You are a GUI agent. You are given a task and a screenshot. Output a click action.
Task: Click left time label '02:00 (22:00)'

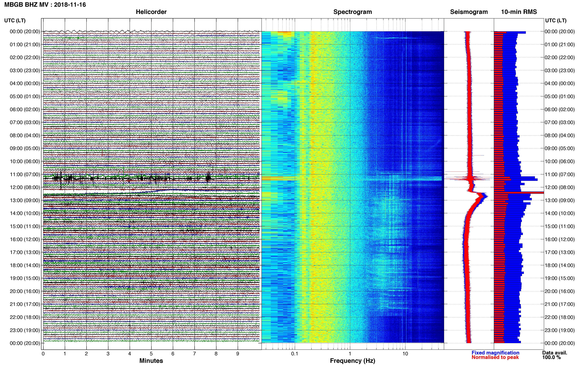click(25, 57)
